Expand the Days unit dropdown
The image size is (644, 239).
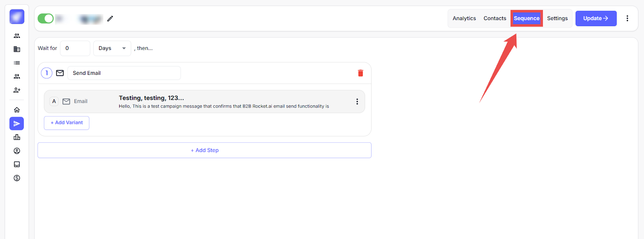point(112,48)
